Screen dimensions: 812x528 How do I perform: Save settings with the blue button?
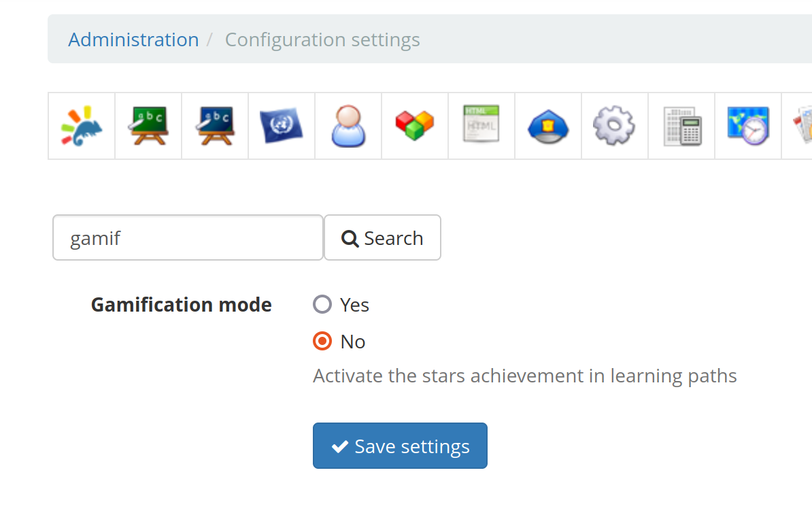coord(400,446)
